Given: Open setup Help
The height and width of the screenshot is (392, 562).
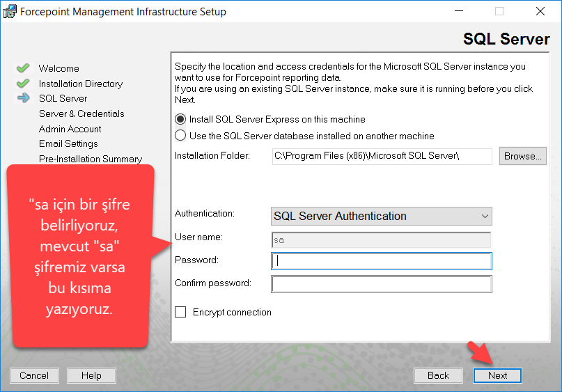Looking at the screenshot, I should (91, 375).
